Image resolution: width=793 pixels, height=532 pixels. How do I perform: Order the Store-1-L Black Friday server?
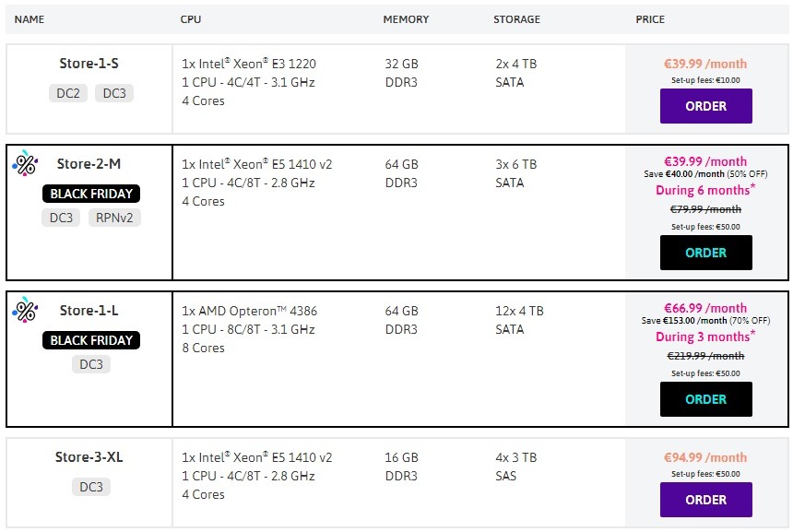pos(705,399)
